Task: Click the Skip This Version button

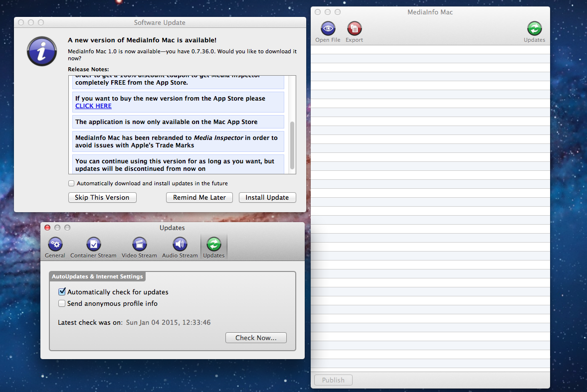Action: [102, 198]
